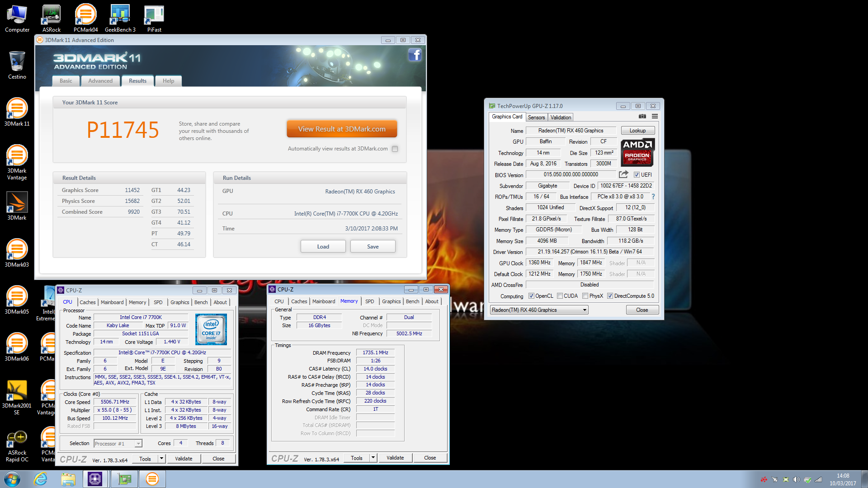868x488 pixels.
Task: Open the Help tab in 3DMark 11
Action: pyautogui.click(x=168, y=81)
